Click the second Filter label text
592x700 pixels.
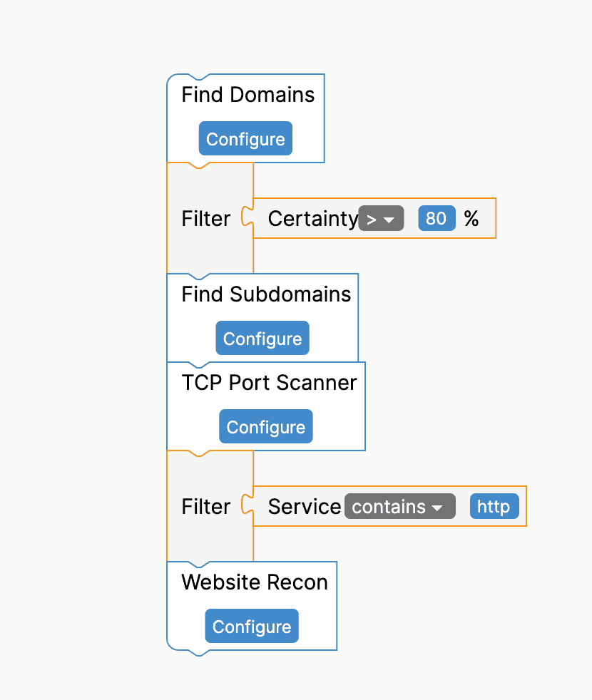[206, 507]
